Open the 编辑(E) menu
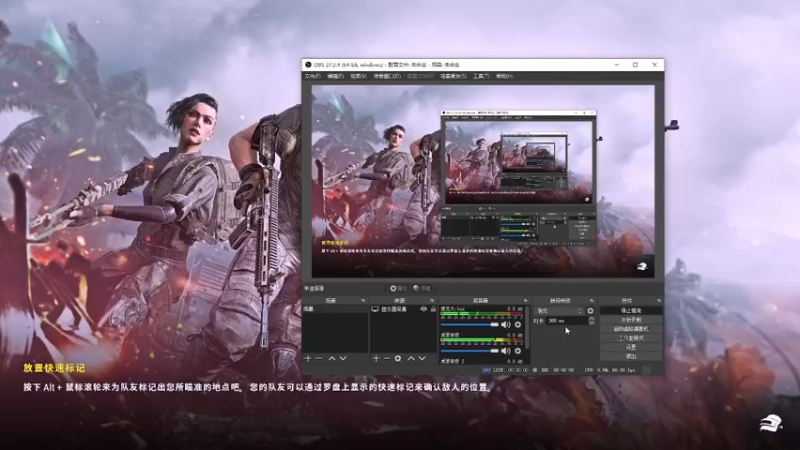The height and width of the screenshot is (450, 800). pos(335,76)
